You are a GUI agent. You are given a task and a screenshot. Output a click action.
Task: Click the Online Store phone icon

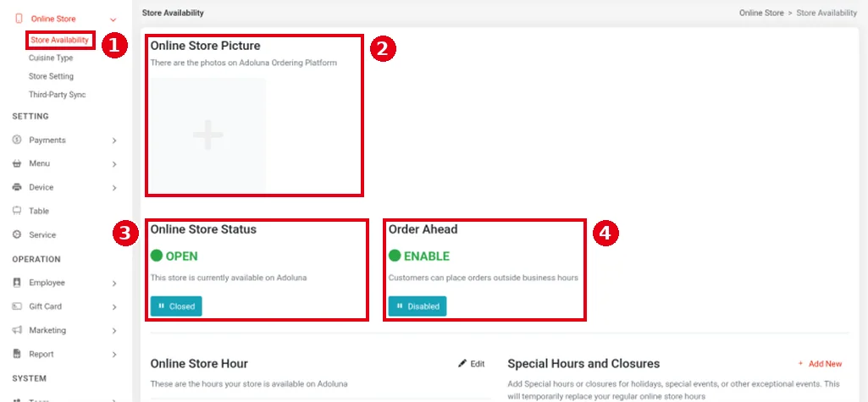pyautogui.click(x=19, y=19)
